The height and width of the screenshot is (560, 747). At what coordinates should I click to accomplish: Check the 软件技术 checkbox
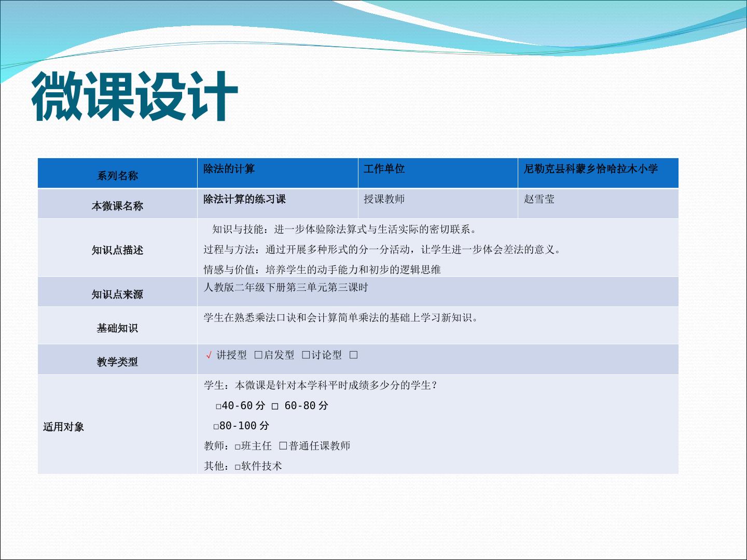coord(238,467)
